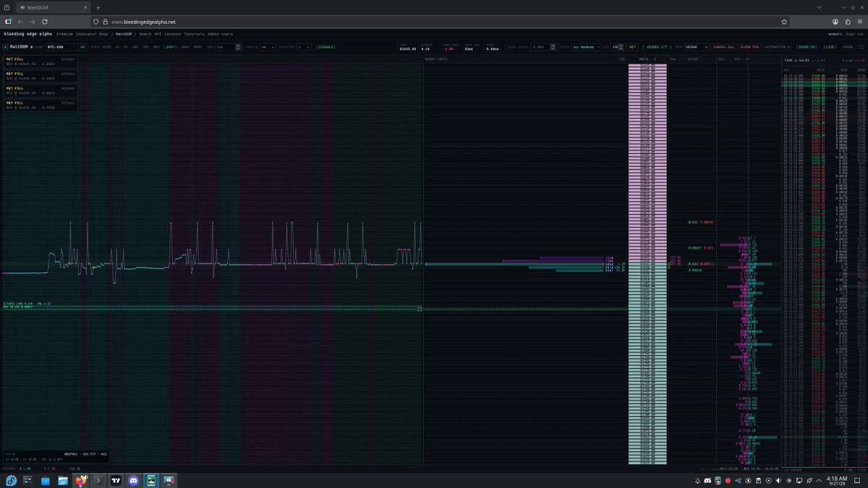
Task: Launch Discord from the taskbar
Action: (x=133, y=480)
